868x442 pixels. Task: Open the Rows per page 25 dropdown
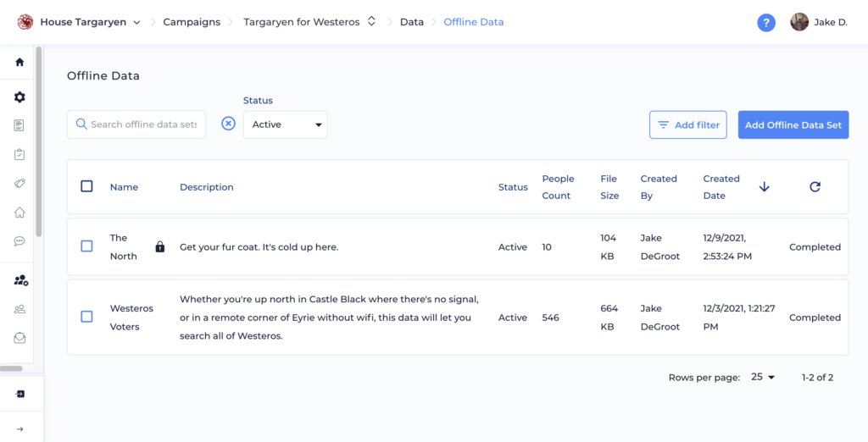tap(763, 377)
